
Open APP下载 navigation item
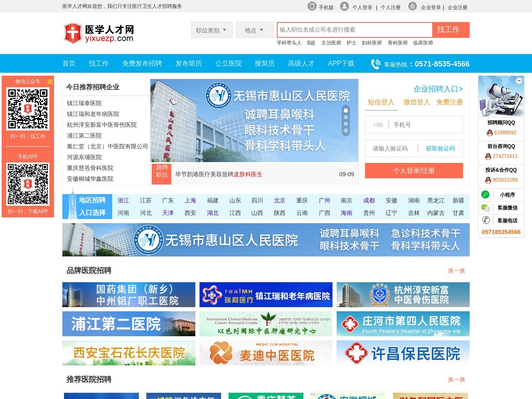[x=341, y=64]
